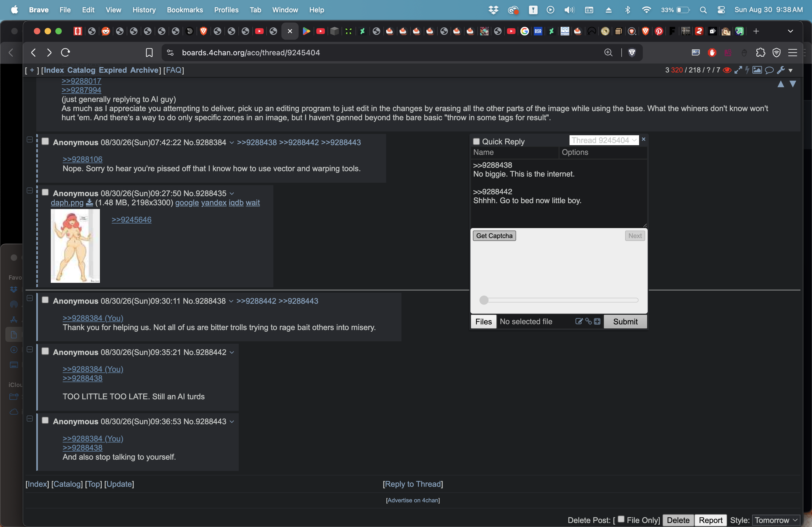Viewport: 812px width, 527px height.
Task: Go back using the browser back arrow
Action: point(34,53)
